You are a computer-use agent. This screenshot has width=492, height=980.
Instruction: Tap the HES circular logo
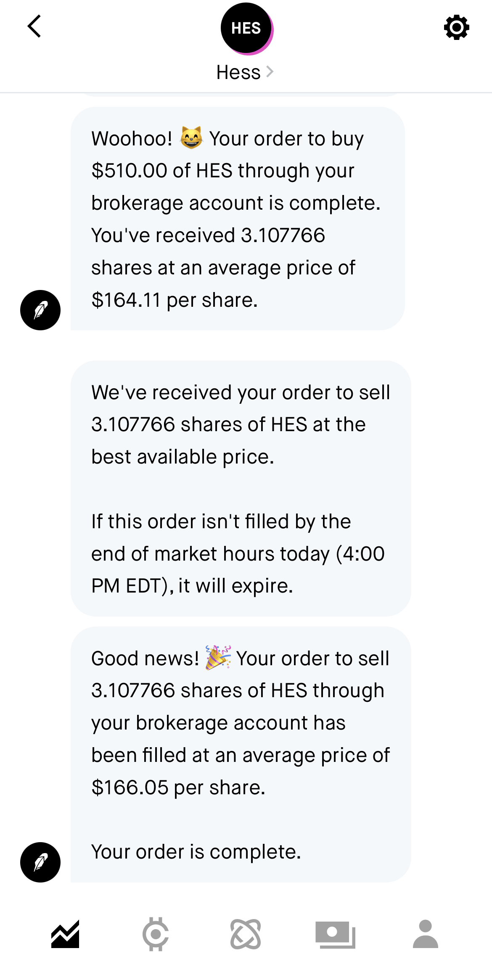[246, 29]
